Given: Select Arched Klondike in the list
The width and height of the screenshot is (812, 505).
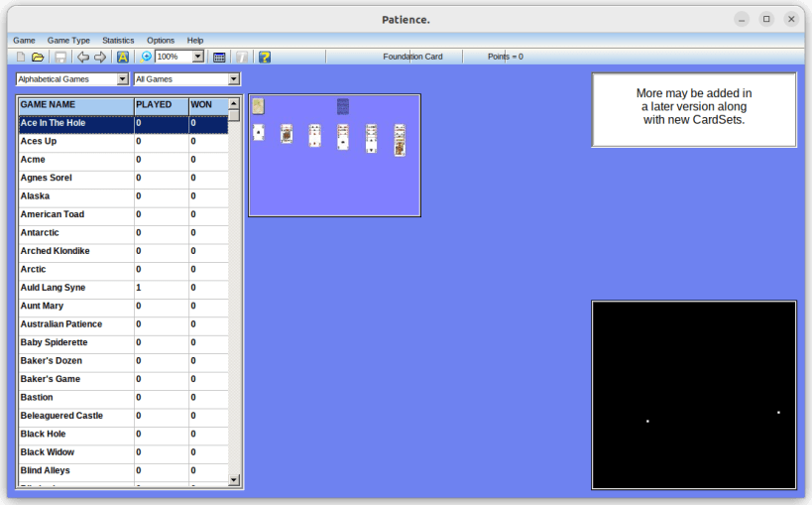Looking at the screenshot, I should point(123,251).
